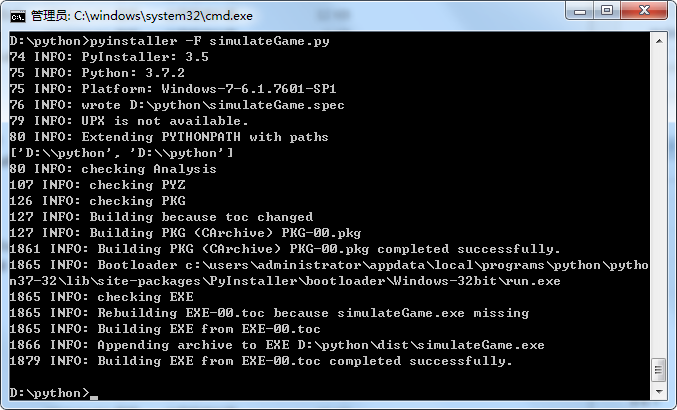This screenshot has width=677, height=410.
Task: Click the Bootloader path output line
Action: tap(329, 265)
